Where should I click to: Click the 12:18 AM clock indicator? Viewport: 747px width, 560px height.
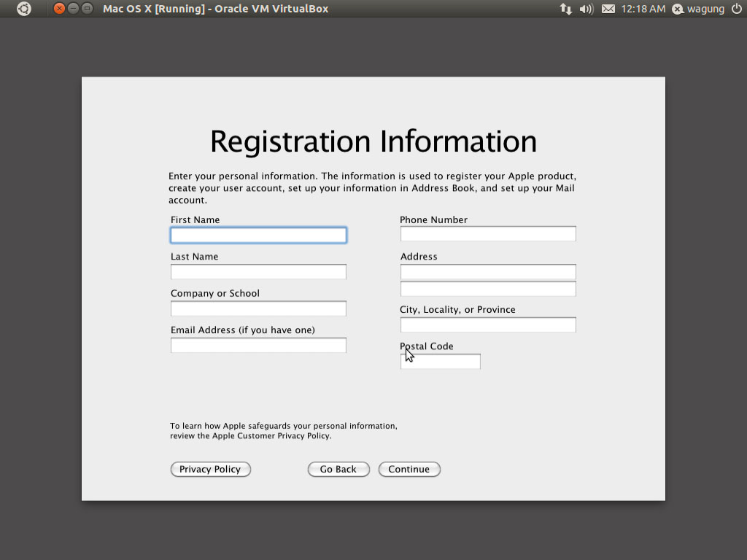[643, 9]
